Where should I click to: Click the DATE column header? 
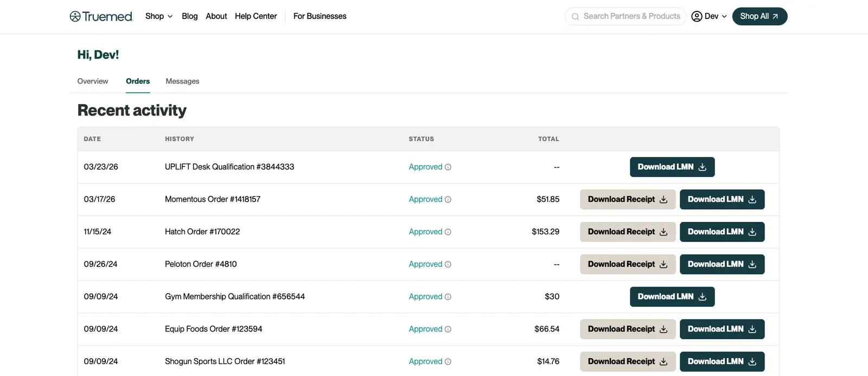(92, 139)
